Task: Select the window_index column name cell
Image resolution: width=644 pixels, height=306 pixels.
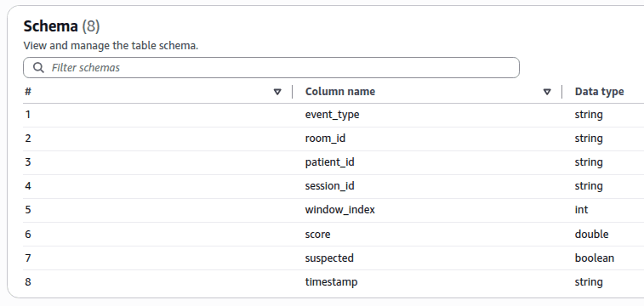Action: point(340,210)
